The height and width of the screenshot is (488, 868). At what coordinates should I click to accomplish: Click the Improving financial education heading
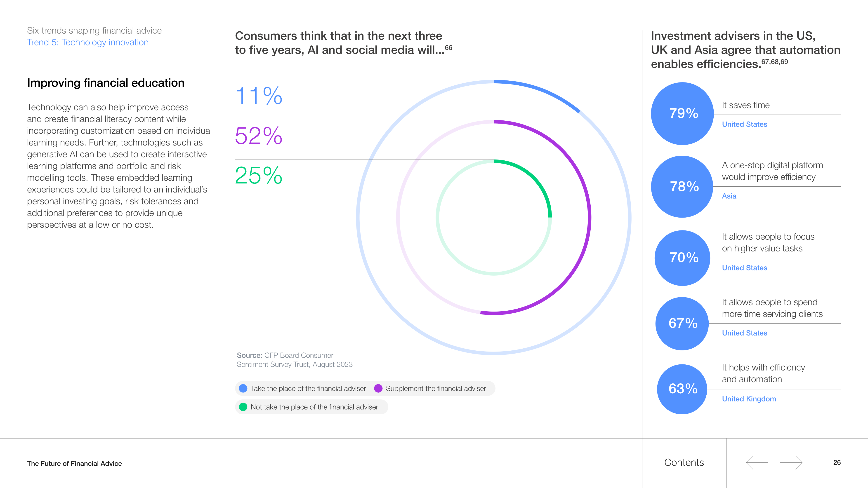coord(106,83)
